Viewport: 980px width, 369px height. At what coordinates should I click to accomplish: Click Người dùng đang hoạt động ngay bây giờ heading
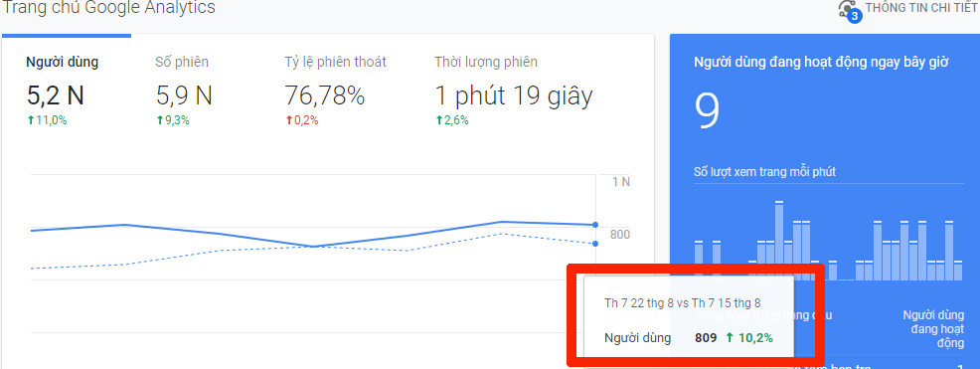[x=821, y=63]
